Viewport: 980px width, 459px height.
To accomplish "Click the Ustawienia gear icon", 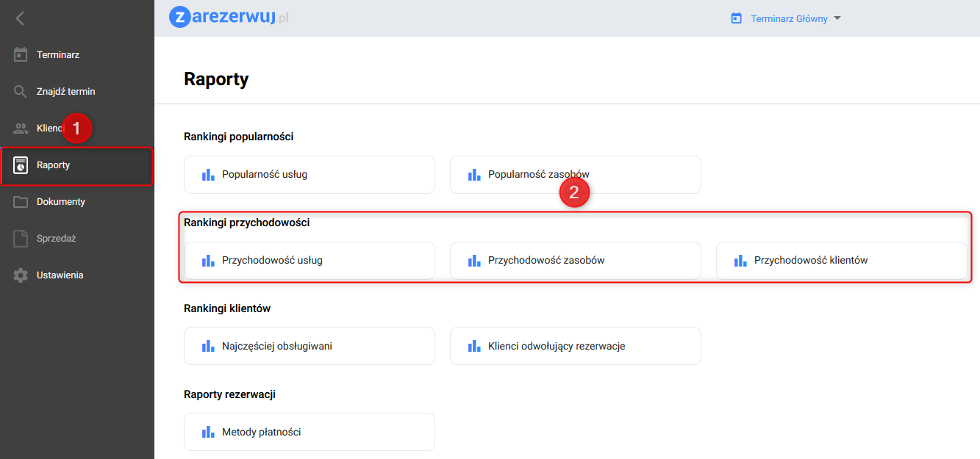I will [x=21, y=275].
